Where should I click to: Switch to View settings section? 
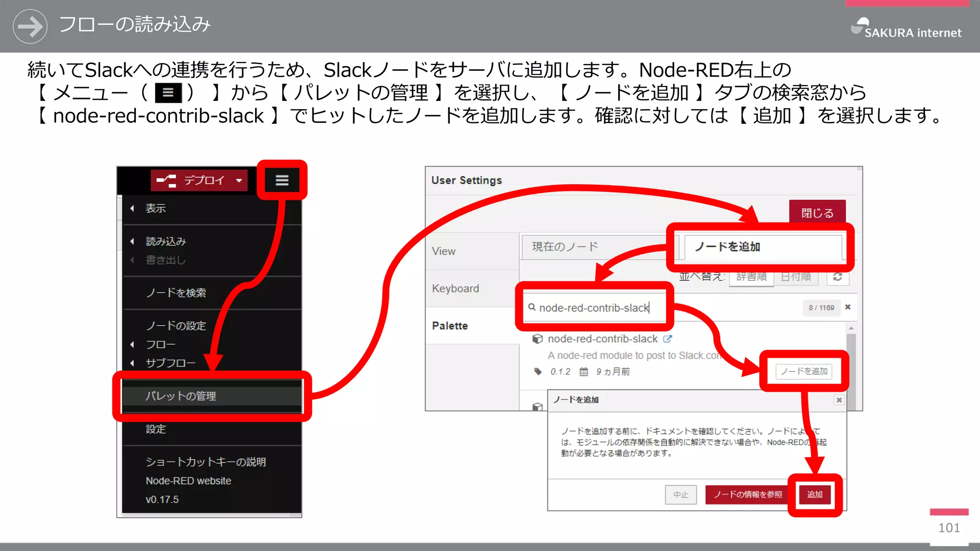(472, 251)
